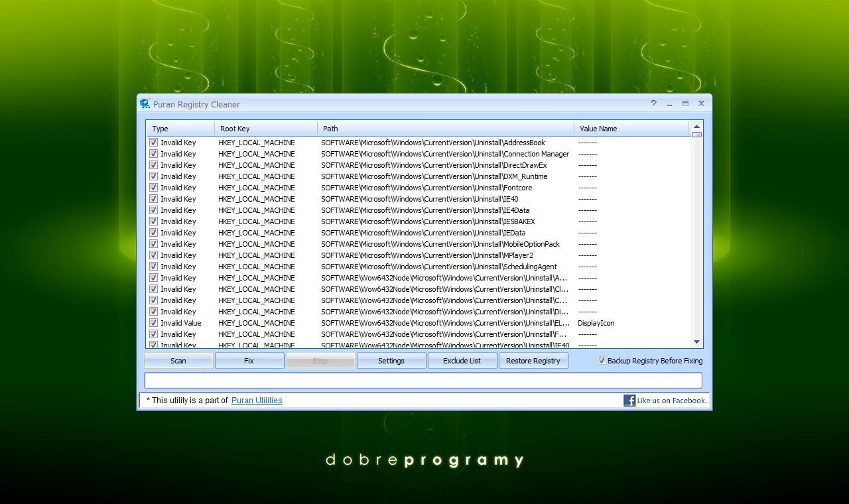849x504 pixels.
Task: Select the Uninstall\IE40 path cell
Action: (419, 199)
